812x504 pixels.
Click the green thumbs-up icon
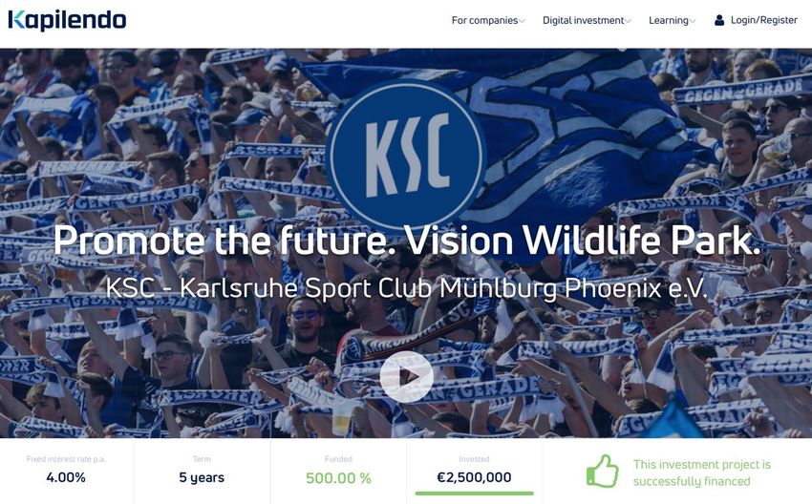pyautogui.click(x=602, y=471)
